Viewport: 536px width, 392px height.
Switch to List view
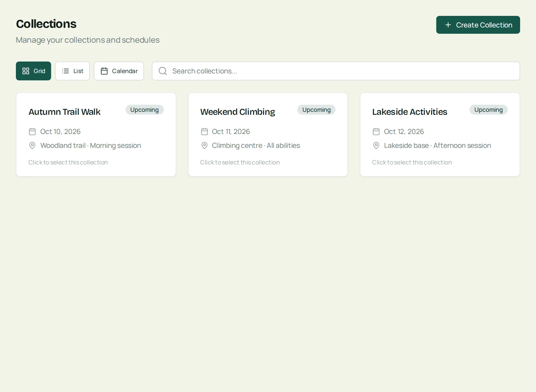coord(72,71)
